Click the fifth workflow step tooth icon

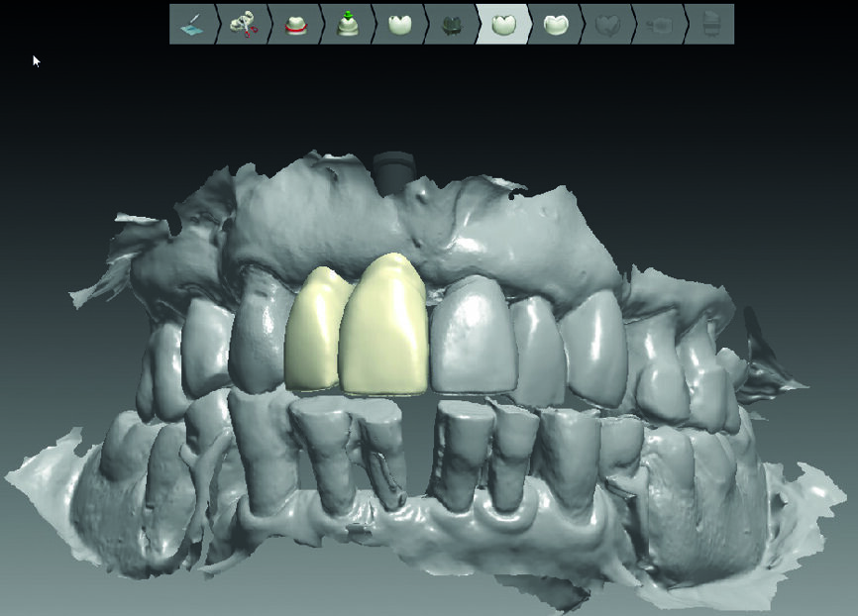coord(398,25)
